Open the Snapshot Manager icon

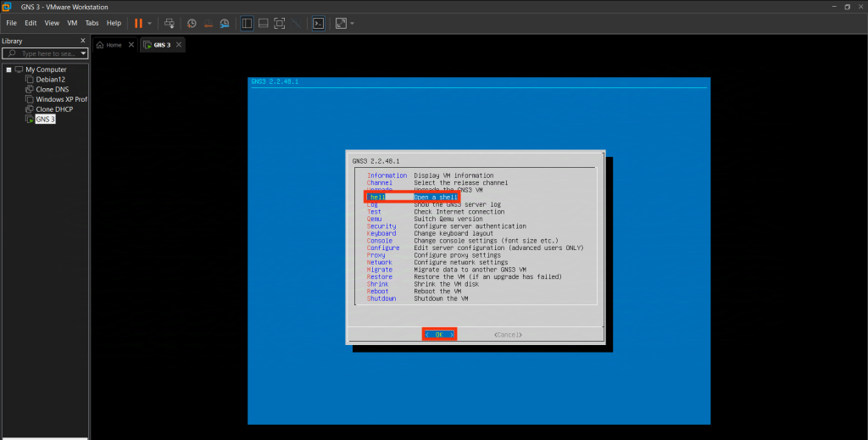(x=224, y=23)
